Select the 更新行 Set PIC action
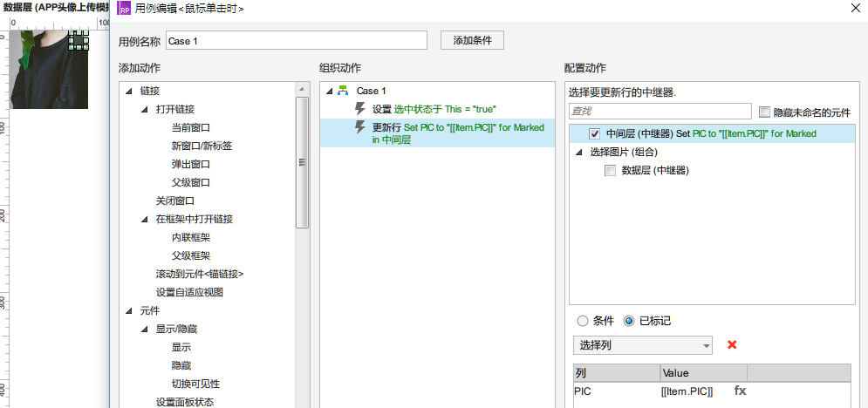Viewport: 868px width, 408px height. (437, 133)
